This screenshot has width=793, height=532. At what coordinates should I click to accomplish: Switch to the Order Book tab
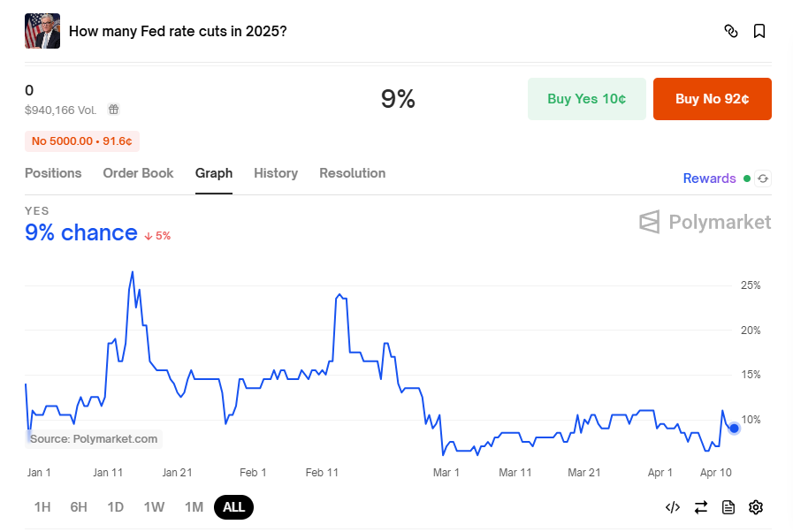coord(138,173)
